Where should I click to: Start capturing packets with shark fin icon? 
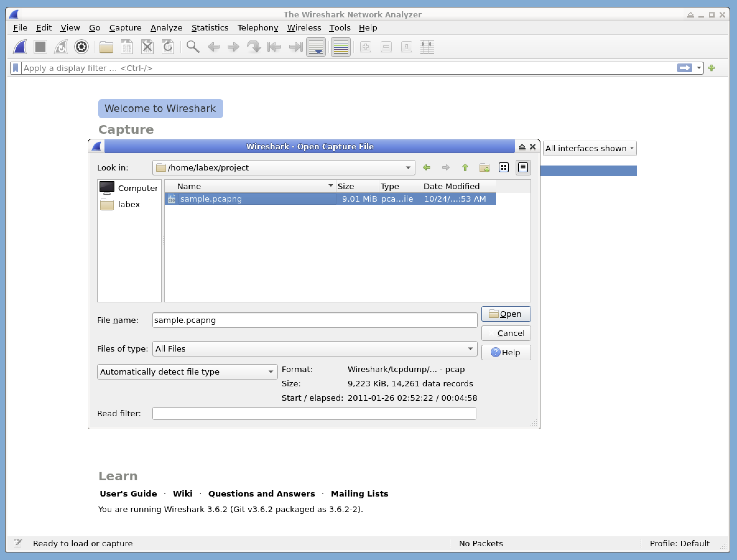click(x=20, y=47)
